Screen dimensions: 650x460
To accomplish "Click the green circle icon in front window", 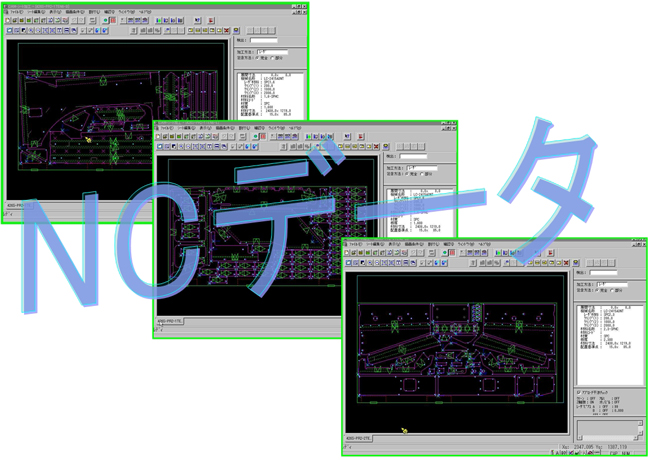I will click(x=445, y=253).
